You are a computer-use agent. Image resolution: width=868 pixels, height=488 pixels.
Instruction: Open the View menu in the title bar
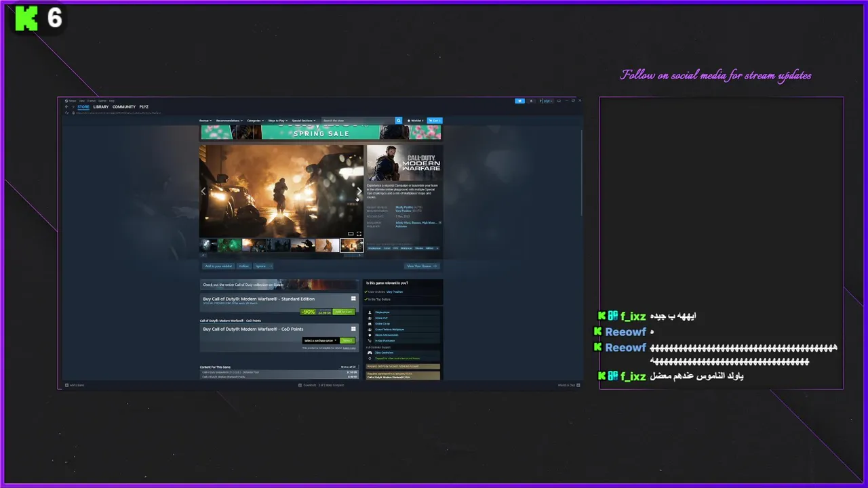(81, 101)
